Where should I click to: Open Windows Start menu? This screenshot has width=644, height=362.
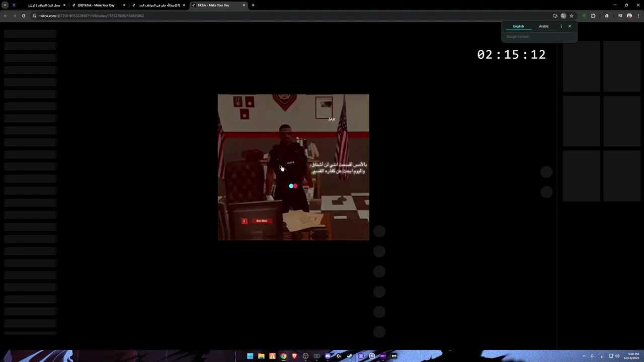[x=250, y=356]
